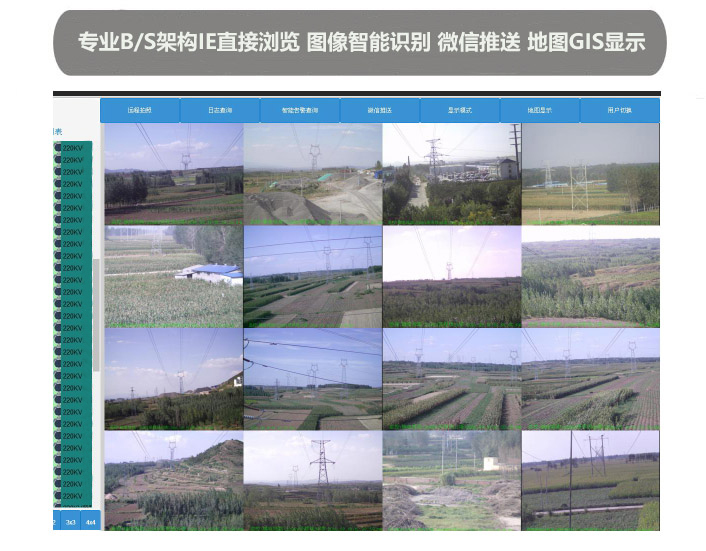Open the top-left camera feed with single tower
Image resolution: width=706 pixels, height=551 pixels.
coord(174,173)
